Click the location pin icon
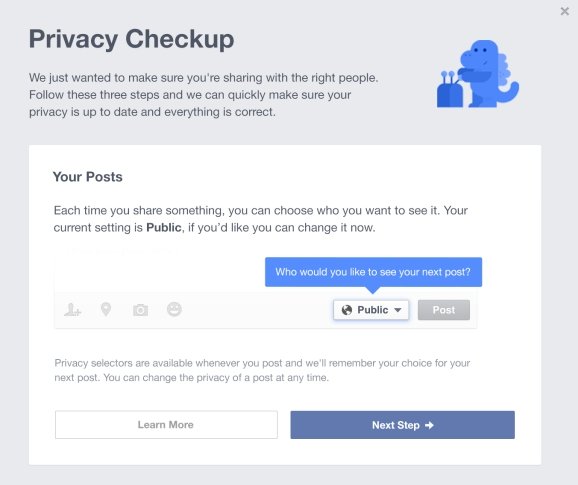This screenshot has height=485, width=578. pyautogui.click(x=106, y=310)
